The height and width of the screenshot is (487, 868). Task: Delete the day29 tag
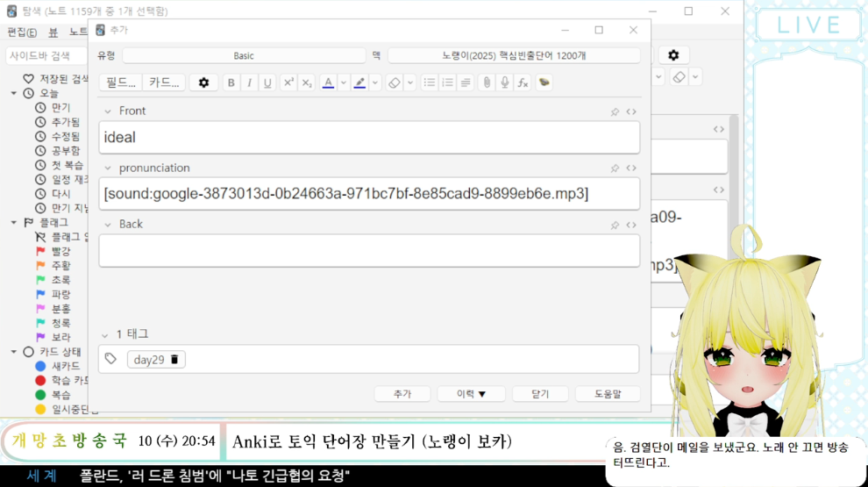pos(174,359)
